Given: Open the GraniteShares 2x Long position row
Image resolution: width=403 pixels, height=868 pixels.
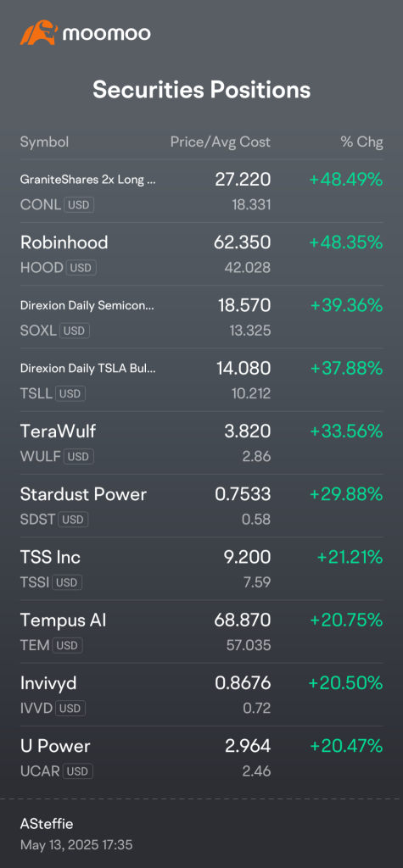Looking at the screenshot, I should pyautogui.click(x=201, y=192).
